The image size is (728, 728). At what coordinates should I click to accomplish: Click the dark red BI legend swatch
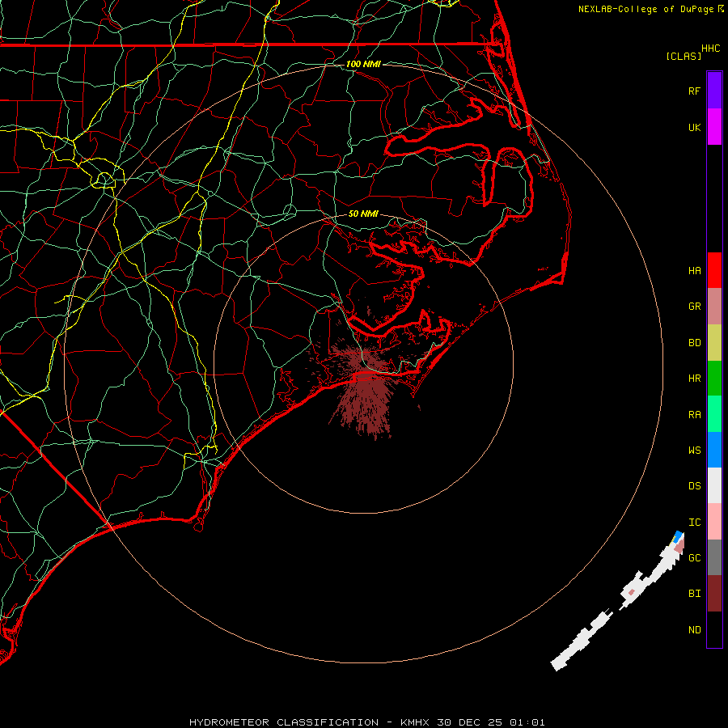[x=714, y=594]
